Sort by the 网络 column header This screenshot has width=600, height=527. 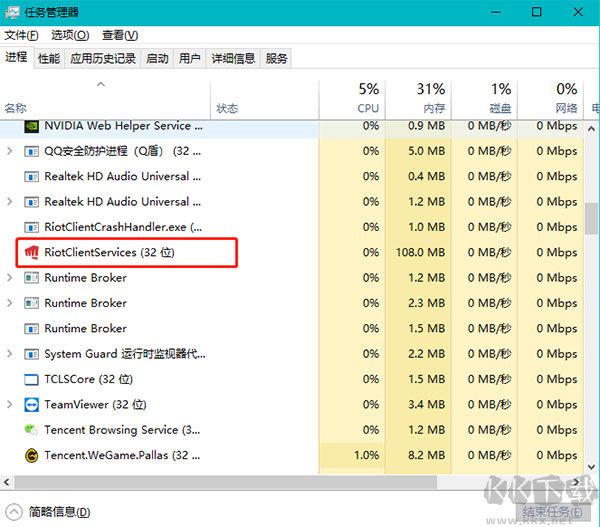click(x=550, y=98)
